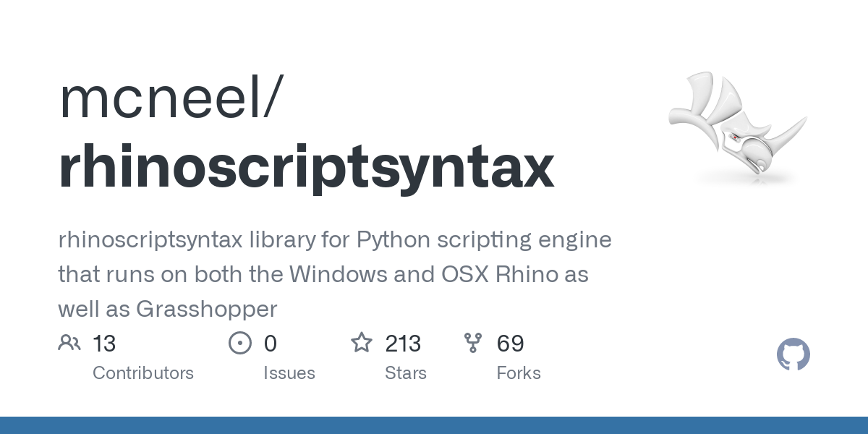868x434 pixels.
Task: Open the rhinoscriptsyntax repository title
Action: 307,168
